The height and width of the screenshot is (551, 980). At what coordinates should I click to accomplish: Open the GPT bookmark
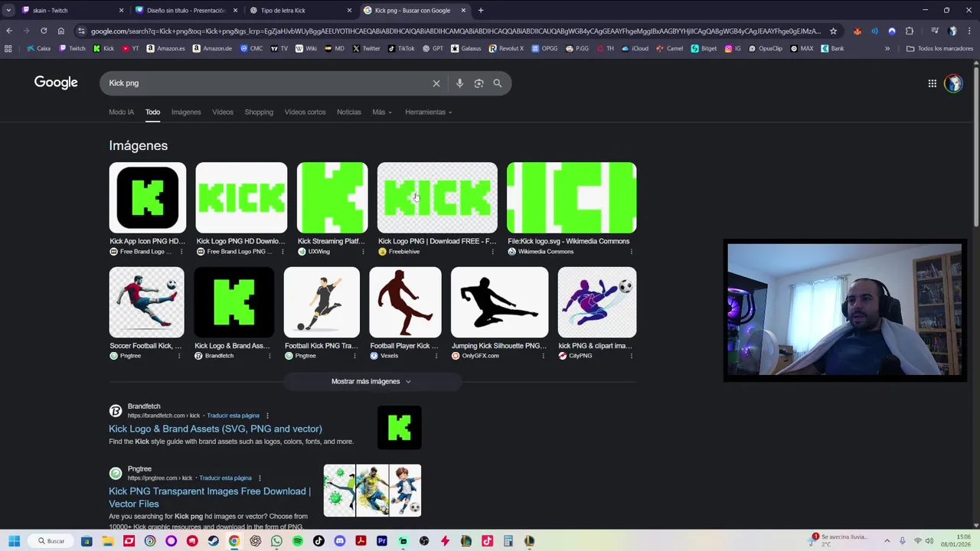coord(433,48)
